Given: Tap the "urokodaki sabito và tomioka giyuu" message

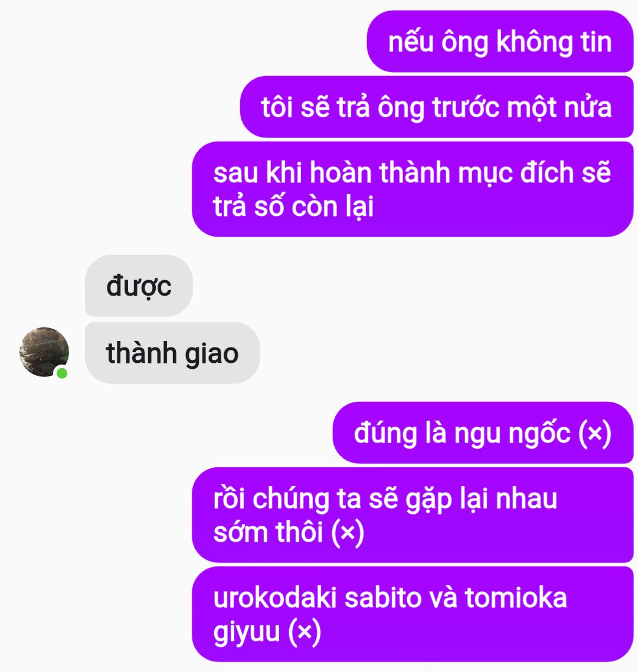Looking at the screenshot, I should pos(413,614).
